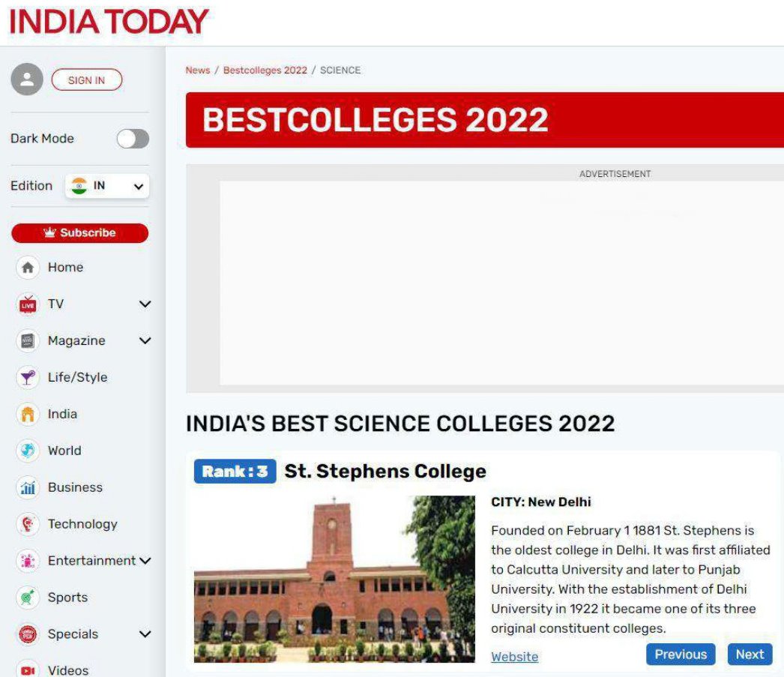Click the live TV icon
The width and height of the screenshot is (784, 677).
(28, 304)
